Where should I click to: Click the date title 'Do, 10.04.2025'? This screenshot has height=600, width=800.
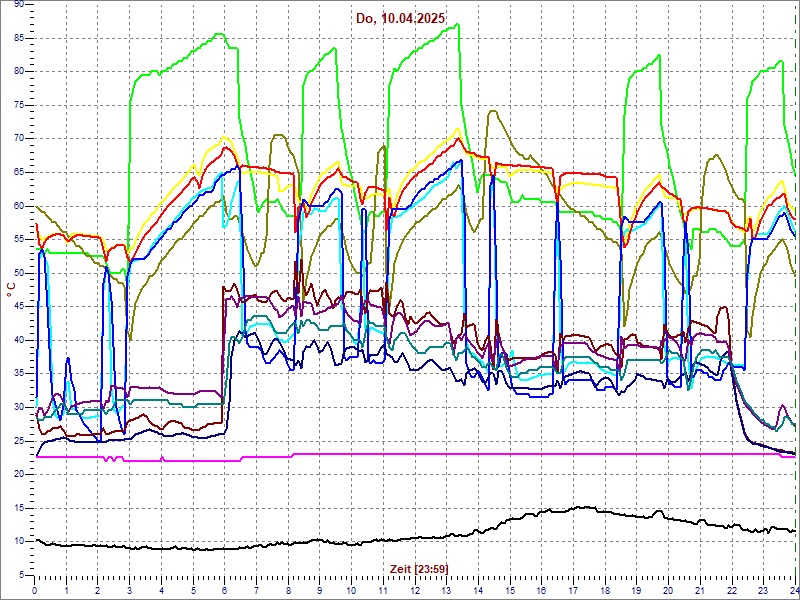(x=400, y=18)
